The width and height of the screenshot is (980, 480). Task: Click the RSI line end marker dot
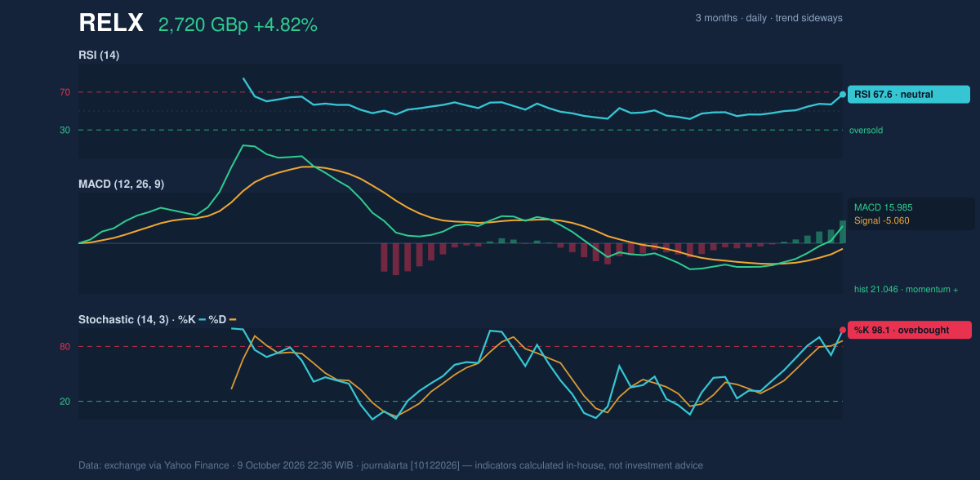[x=843, y=95]
